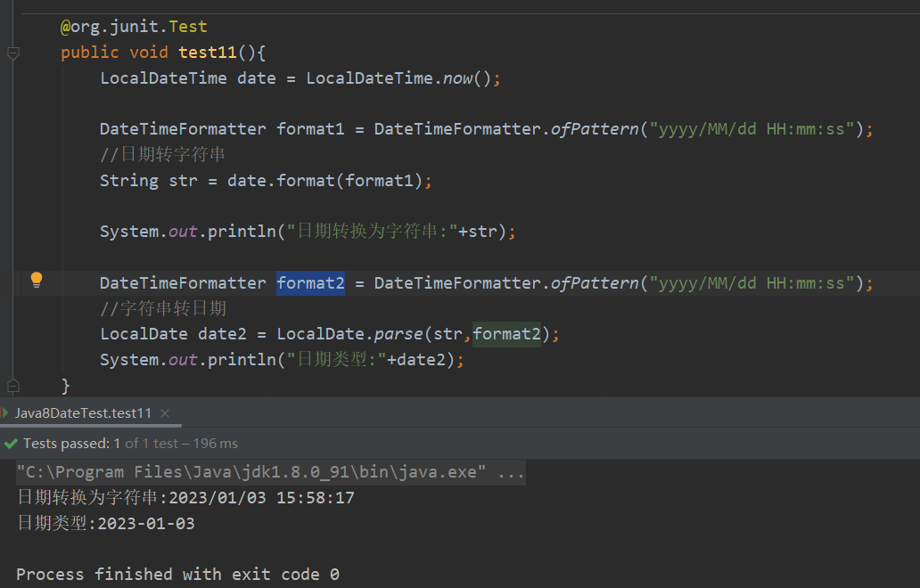Click the 'Tests passed: 1' status text
Image resolution: width=920 pixels, height=588 pixels.
point(71,444)
